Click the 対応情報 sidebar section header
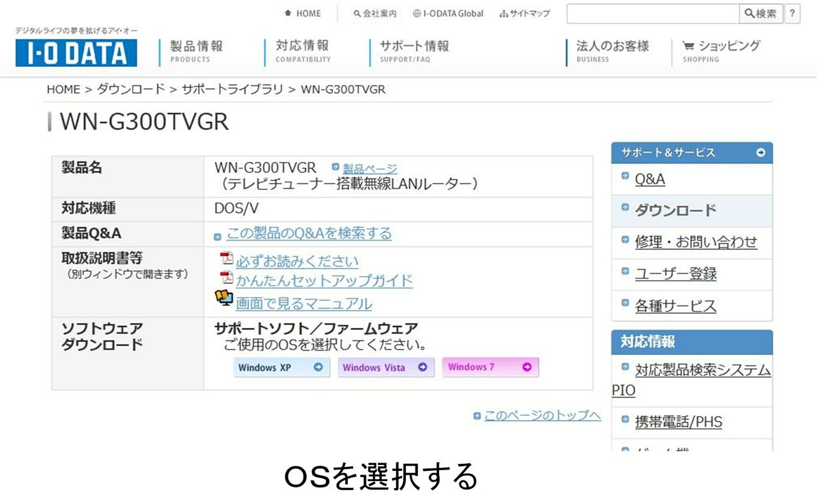This screenshot has width=817, height=504. (692, 342)
